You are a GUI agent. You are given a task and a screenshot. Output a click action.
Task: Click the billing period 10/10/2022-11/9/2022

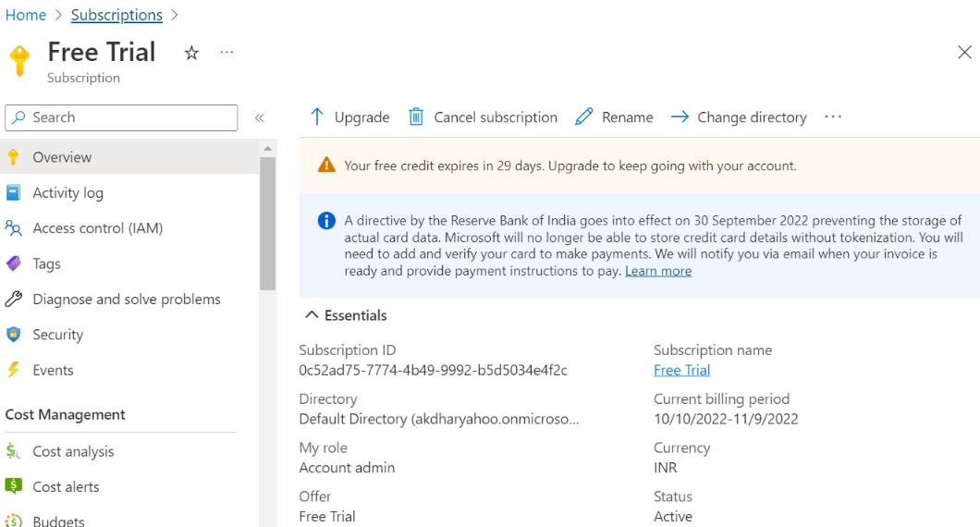click(x=726, y=419)
